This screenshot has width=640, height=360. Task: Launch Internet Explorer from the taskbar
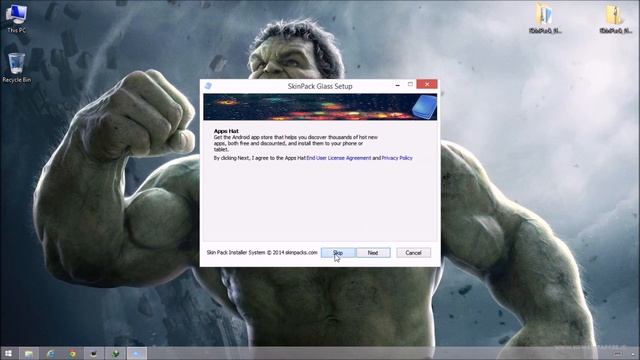tap(51, 353)
